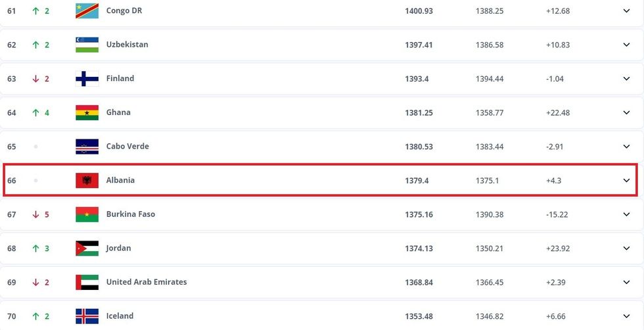Click the Jordan flag icon
Viewport: 644px width, 330px height.
pos(87,248)
